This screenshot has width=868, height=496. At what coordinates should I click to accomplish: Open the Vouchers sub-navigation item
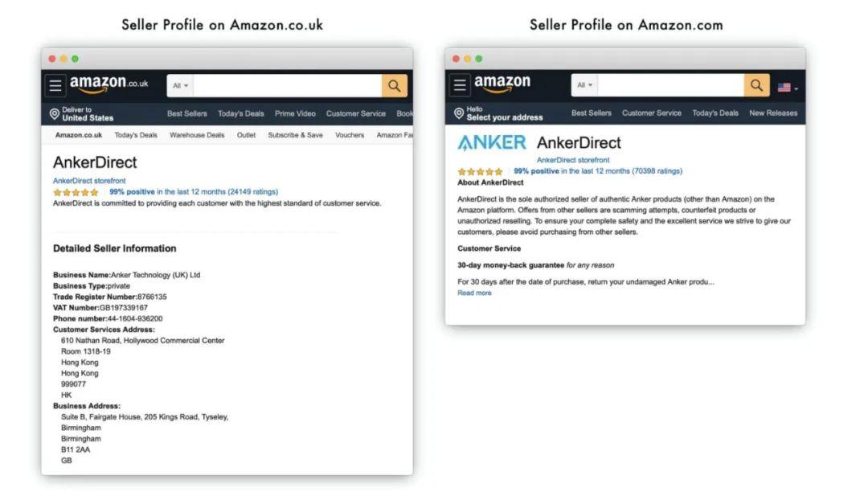350,135
